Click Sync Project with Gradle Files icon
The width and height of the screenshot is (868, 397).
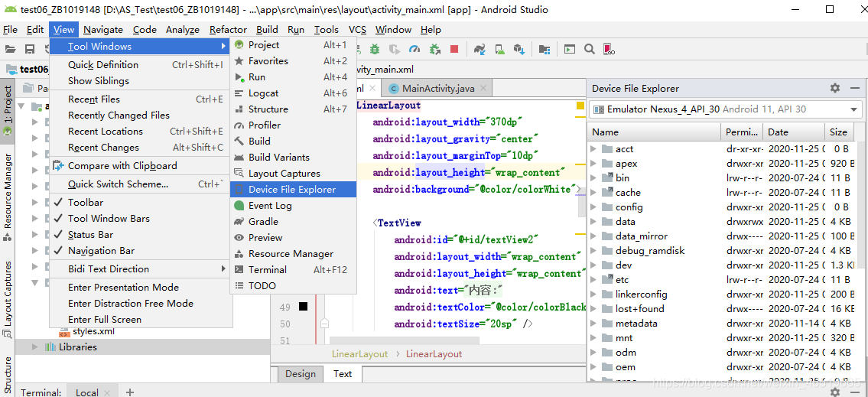coord(480,49)
